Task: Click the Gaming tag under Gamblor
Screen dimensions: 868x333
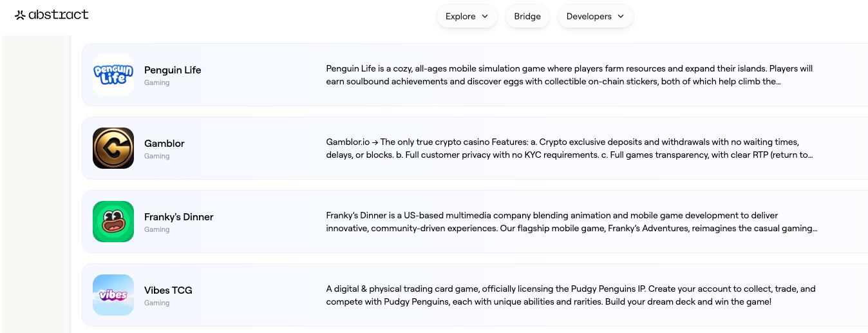Action: [x=156, y=156]
